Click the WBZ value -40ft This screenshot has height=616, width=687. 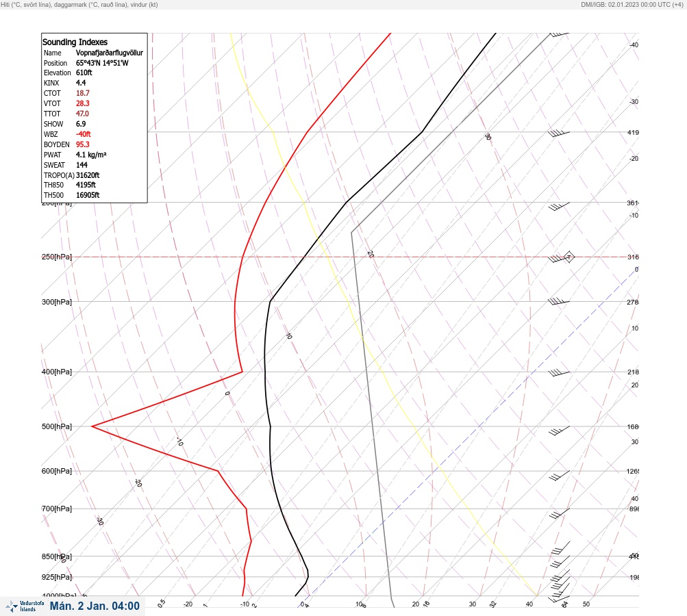[x=84, y=134]
